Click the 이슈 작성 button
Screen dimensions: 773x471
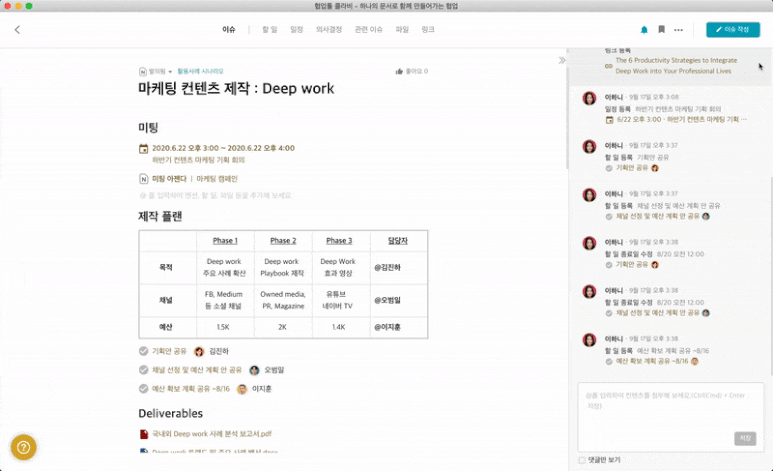733,30
